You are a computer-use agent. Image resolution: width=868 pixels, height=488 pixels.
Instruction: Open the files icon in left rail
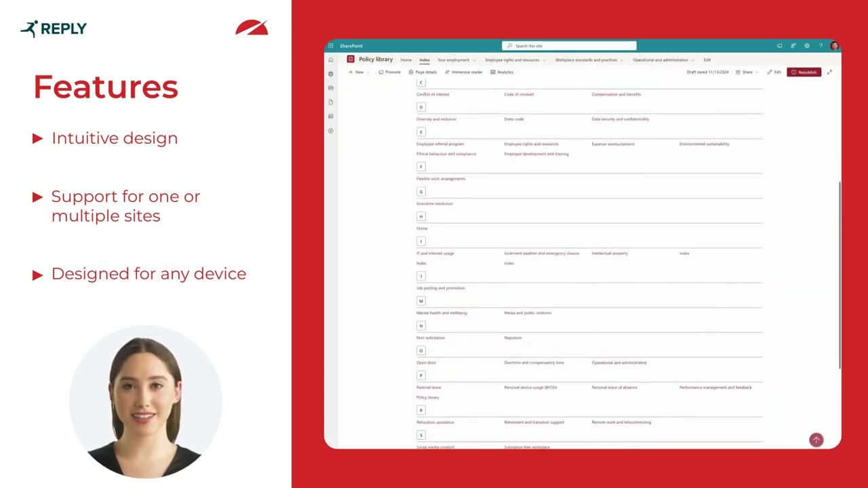point(331,102)
